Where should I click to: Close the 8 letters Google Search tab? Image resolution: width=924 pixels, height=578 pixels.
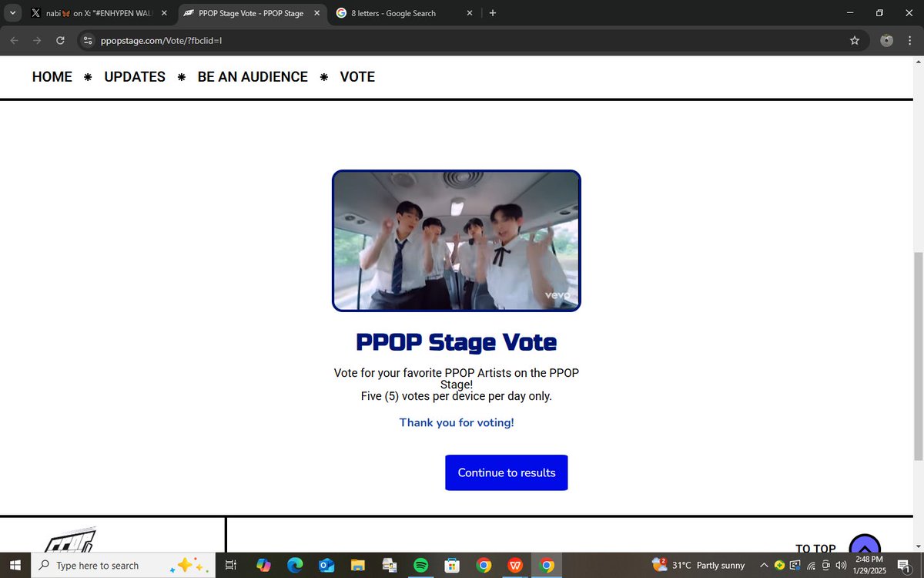[470, 13]
